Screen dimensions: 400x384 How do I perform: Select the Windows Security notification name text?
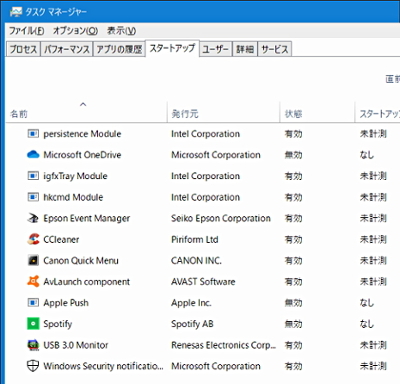pyautogui.click(x=103, y=366)
